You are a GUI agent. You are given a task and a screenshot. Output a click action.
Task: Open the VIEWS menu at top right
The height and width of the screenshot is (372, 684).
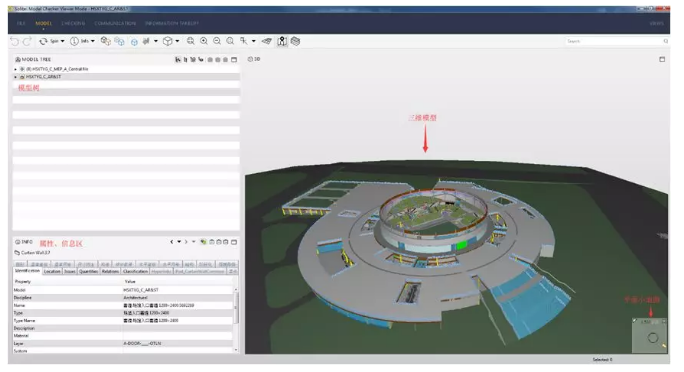[x=657, y=23]
